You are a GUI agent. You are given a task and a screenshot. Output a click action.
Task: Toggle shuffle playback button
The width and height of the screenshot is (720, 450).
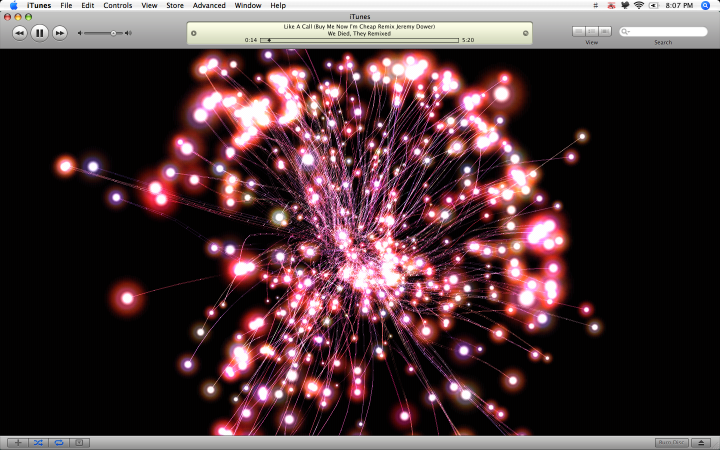pos(38,443)
